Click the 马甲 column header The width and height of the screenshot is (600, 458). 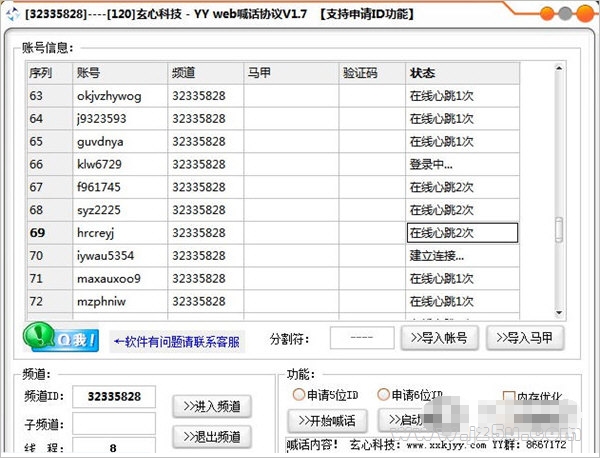tap(291, 73)
